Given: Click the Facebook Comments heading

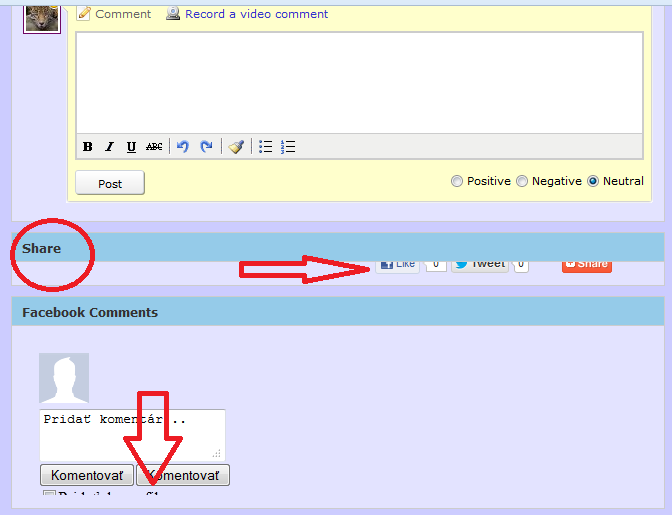Looking at the screenshot, I should coord(90,312).
